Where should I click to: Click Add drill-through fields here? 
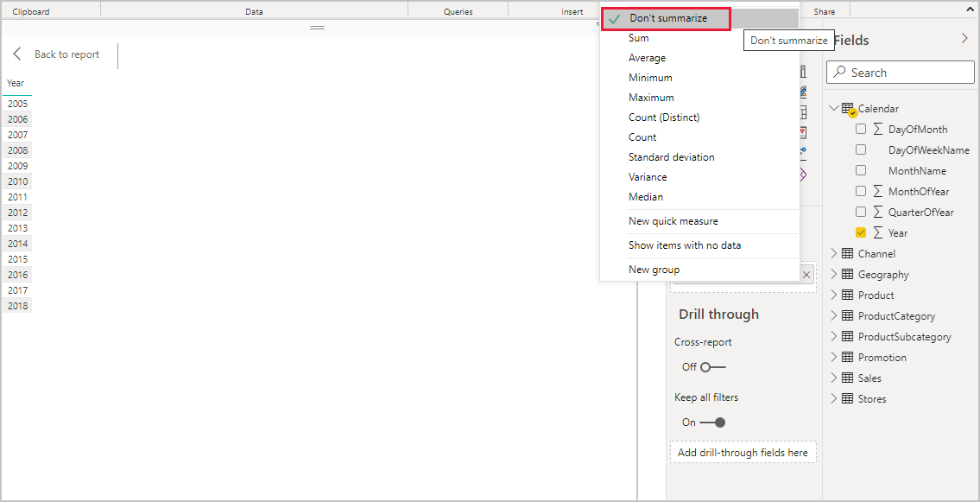tap(743, 452)
